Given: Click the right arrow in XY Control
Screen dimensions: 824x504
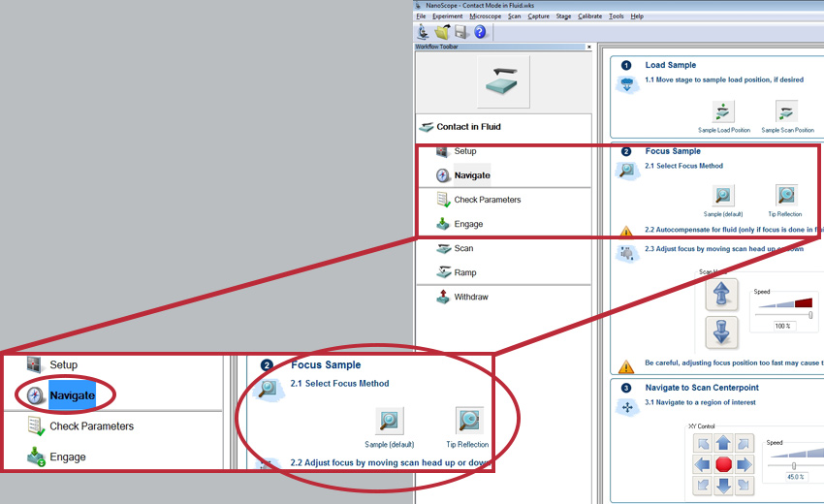Looking at the screenshot, I should tap(744, 464).
